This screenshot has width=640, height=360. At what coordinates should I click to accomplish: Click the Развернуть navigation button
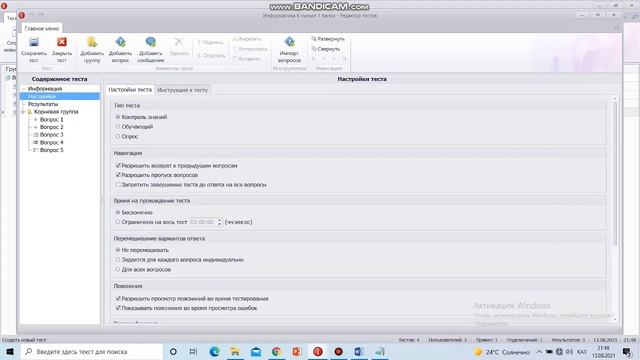pos(328,39)
